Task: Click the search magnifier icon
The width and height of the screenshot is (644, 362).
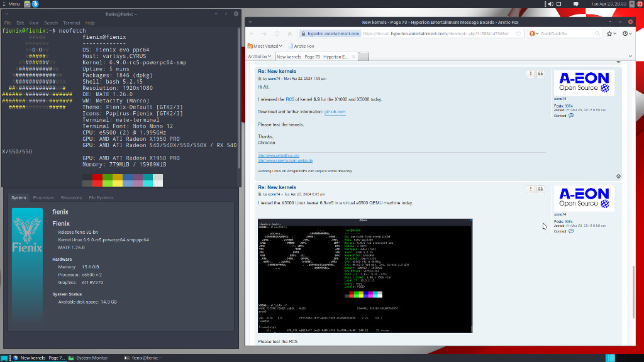Action: click(x=597, y=34)
